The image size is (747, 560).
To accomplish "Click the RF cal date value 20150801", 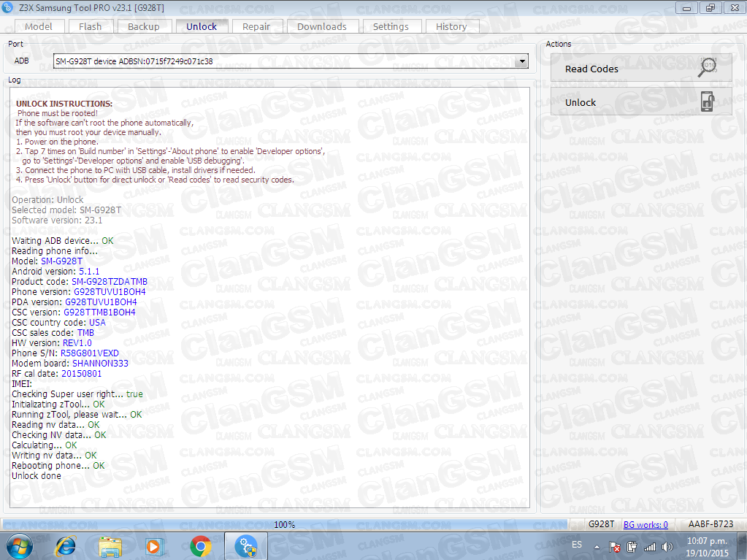I will point(82,373).
